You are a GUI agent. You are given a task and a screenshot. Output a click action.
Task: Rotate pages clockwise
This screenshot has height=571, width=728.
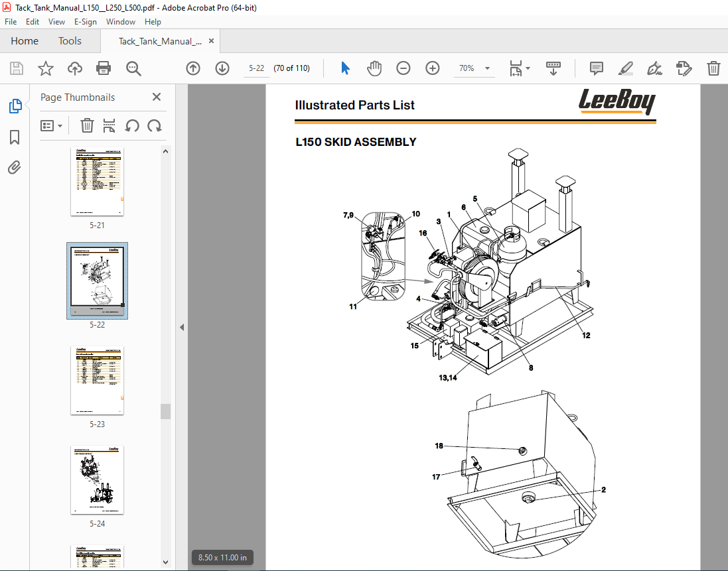[x=154, y=126]
